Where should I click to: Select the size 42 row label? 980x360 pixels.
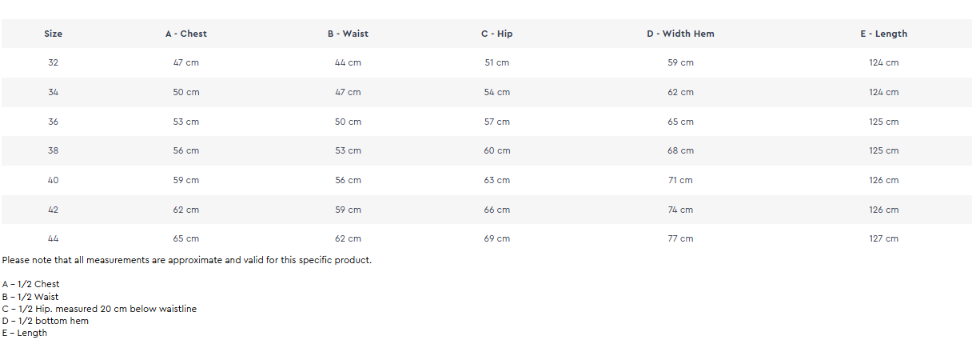click(x=53, y=210)
